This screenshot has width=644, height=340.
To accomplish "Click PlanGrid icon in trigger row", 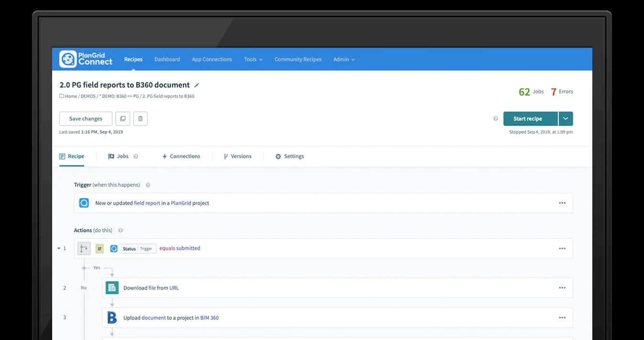I will 84,203.
